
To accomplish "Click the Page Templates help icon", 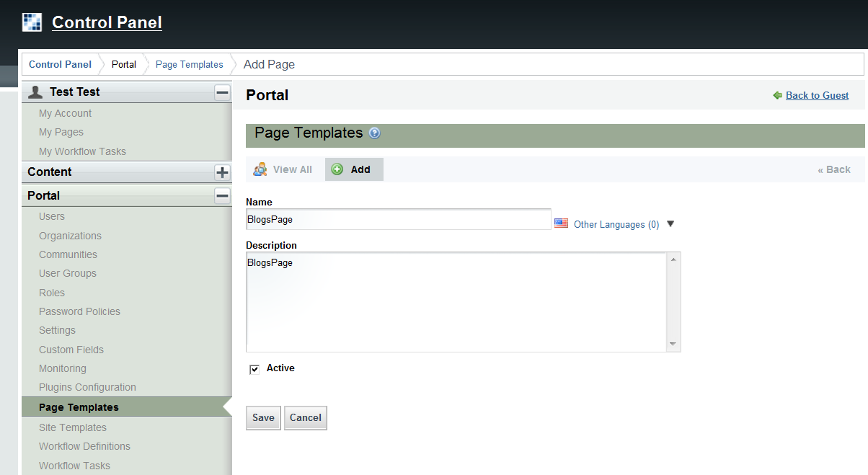I will [x=374, y=133].
